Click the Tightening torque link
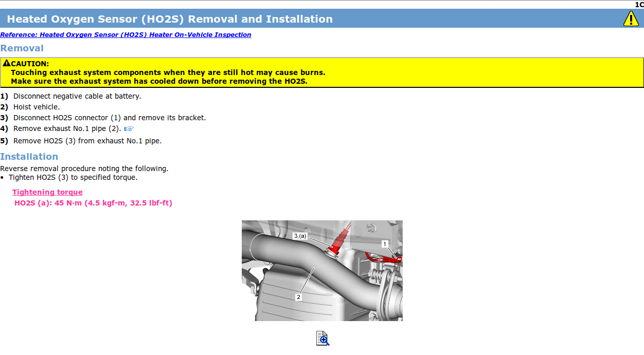The width and height of the screenshot is (644, 355). click(47, 192)
